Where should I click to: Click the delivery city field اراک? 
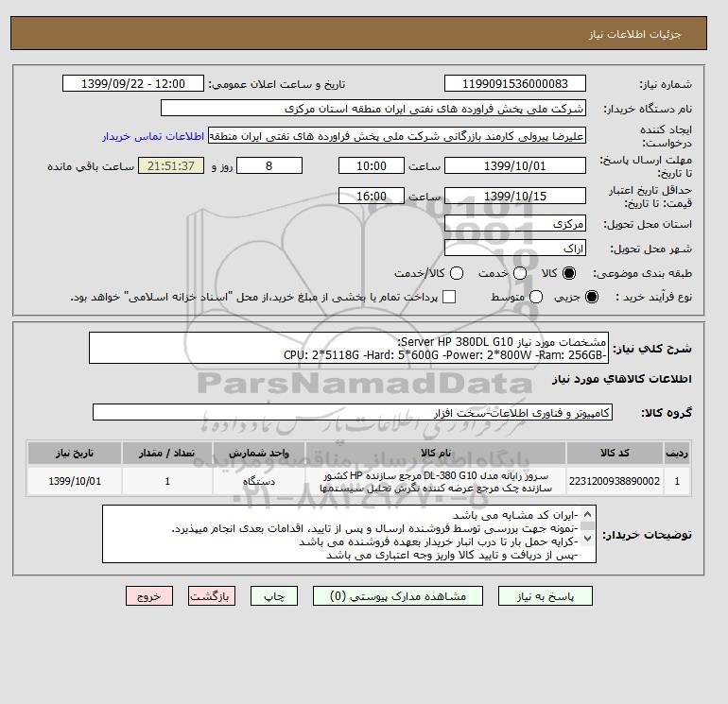[x=515, y=248]
